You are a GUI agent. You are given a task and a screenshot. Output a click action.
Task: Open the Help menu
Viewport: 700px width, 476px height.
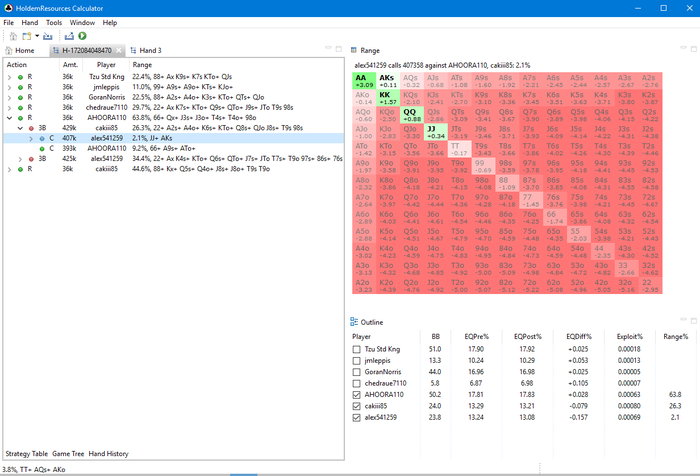point(110,22)
